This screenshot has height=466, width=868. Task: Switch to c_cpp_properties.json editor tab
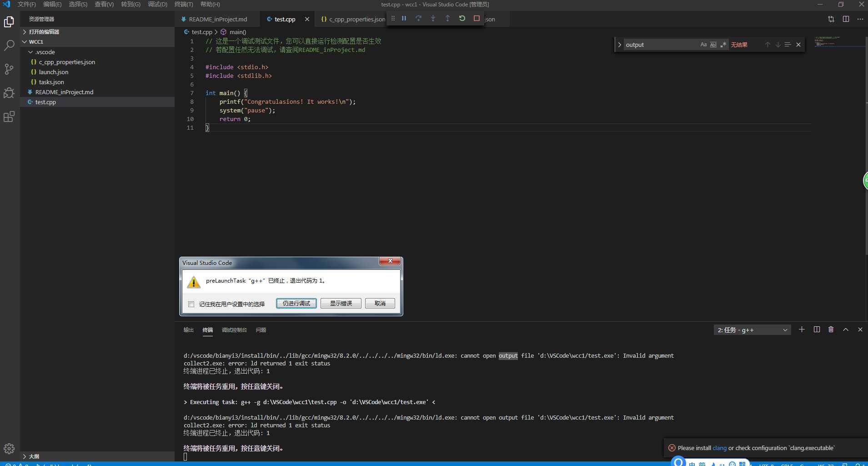(353, 19)
